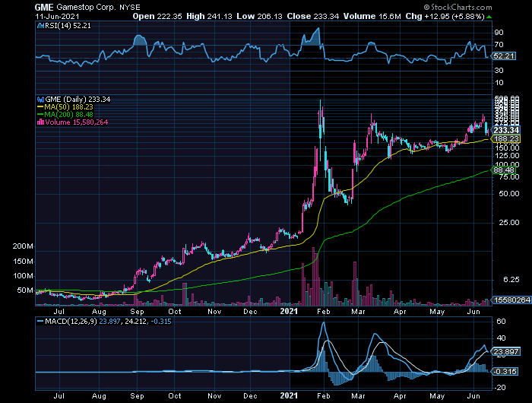The image size is (532, 403).
Task: Click the High 241.13 value
Action: coord(209,16)
